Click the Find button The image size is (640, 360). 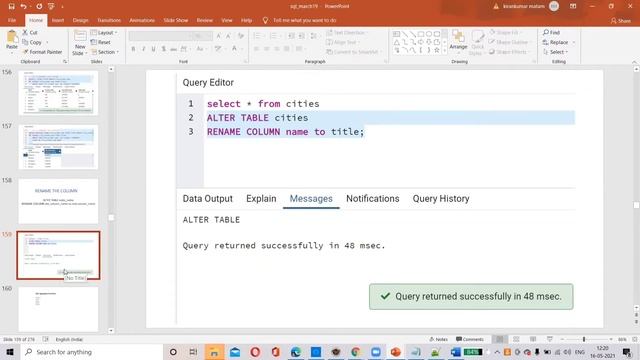coord(551,32)
